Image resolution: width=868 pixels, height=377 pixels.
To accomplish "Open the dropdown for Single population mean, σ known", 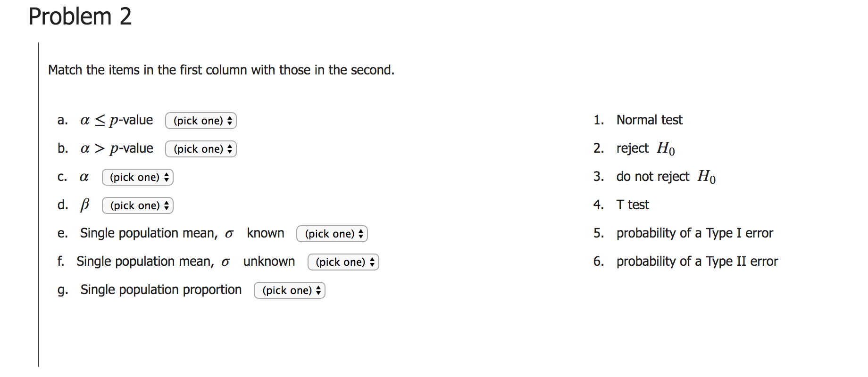I will point(332,234).
